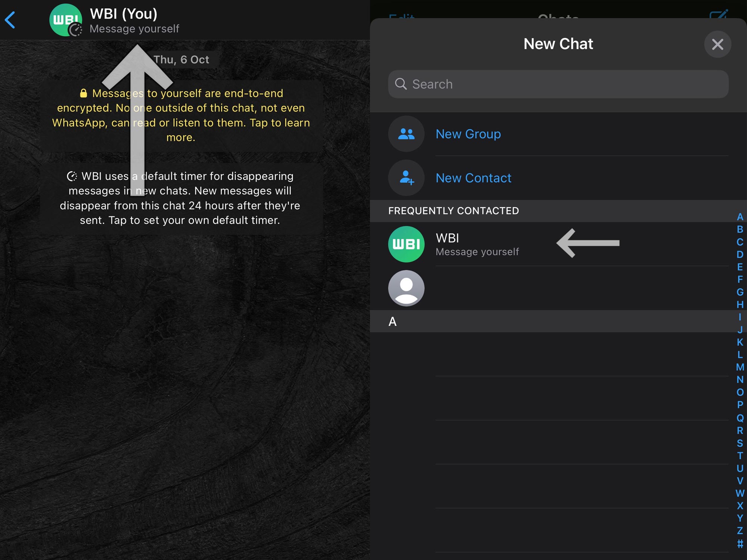This screenshot has width=747, height=560.
Task: Select New Group link
Action: pos(468,134)
